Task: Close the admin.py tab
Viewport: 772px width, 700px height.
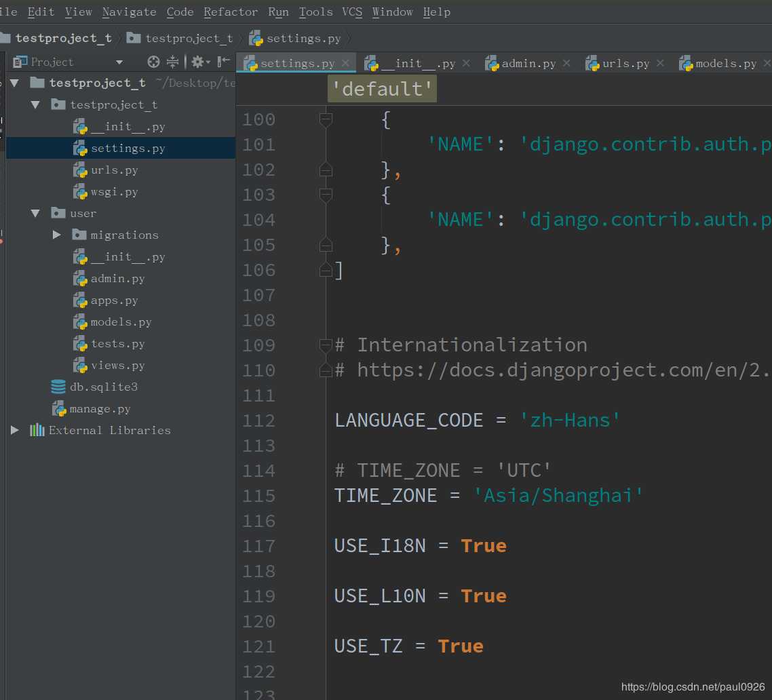Action: (x=566, y=63)
